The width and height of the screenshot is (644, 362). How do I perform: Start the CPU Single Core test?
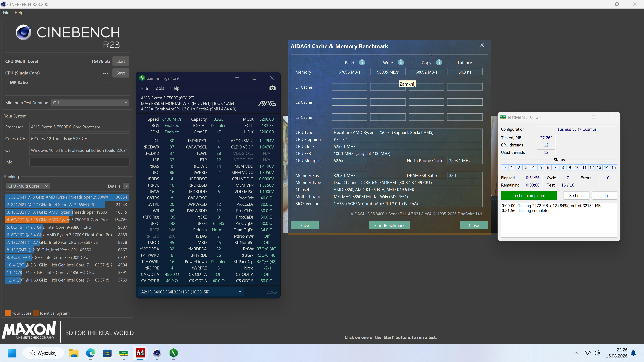pyautogui.click(x=121, y=73)
